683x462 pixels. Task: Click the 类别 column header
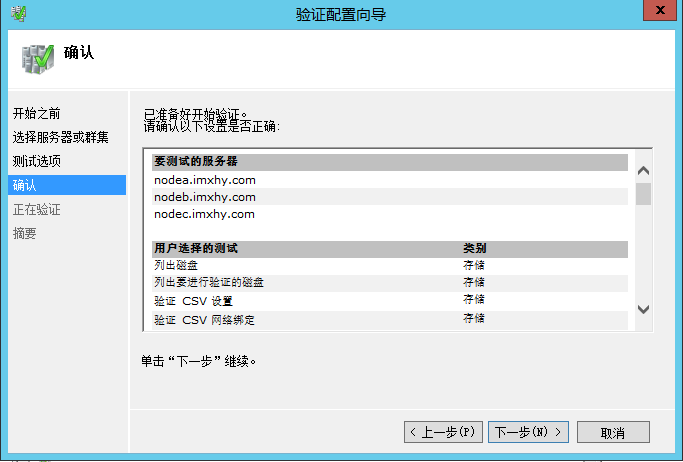[475, 248]
